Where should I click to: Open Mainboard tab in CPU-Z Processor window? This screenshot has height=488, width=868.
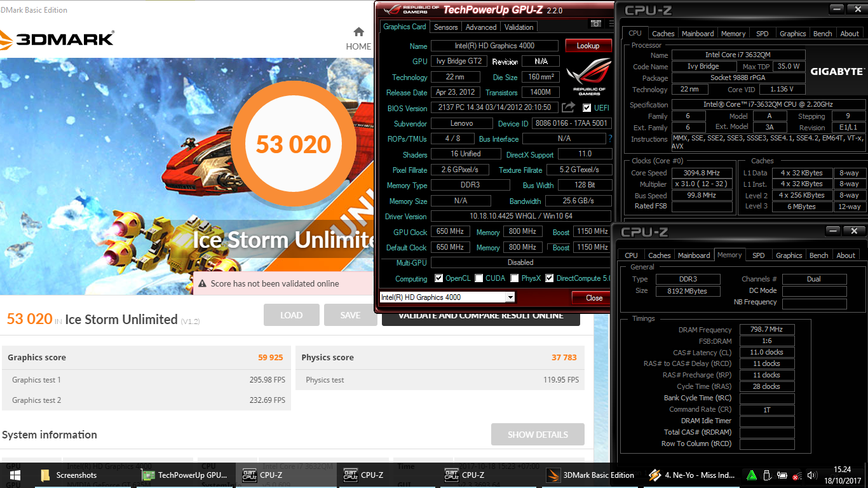pyautogui.click(x=698, y=34)
